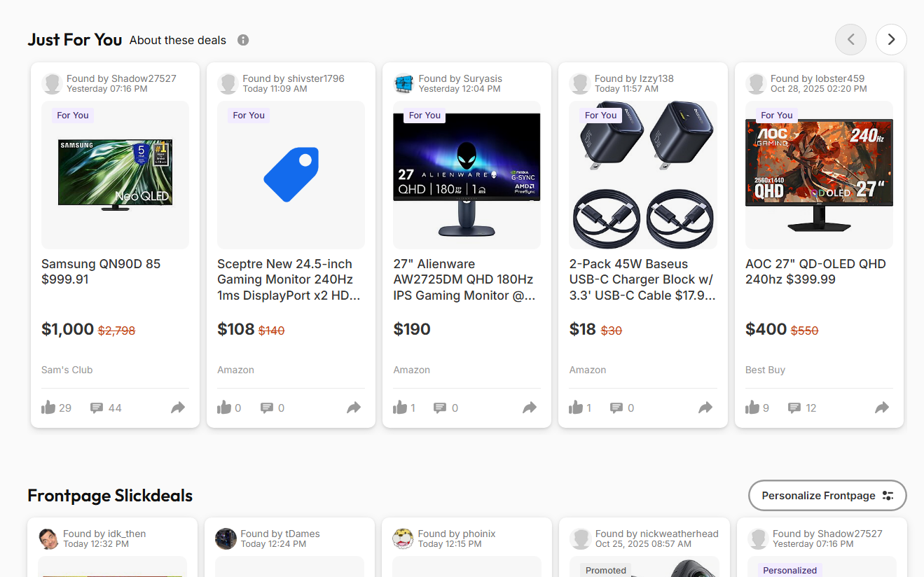
Task: View comments on the AOC monitor deal
Action: [795, 408]
